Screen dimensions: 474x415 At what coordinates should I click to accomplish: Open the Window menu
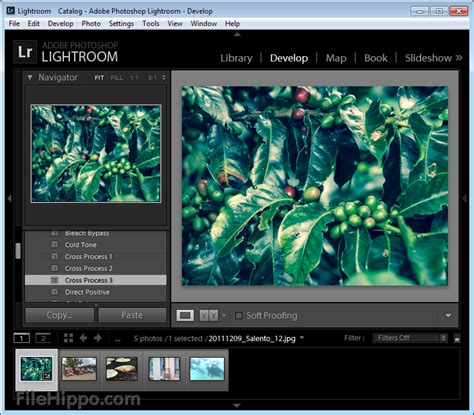pyautogui.click(x=204, y=24)
